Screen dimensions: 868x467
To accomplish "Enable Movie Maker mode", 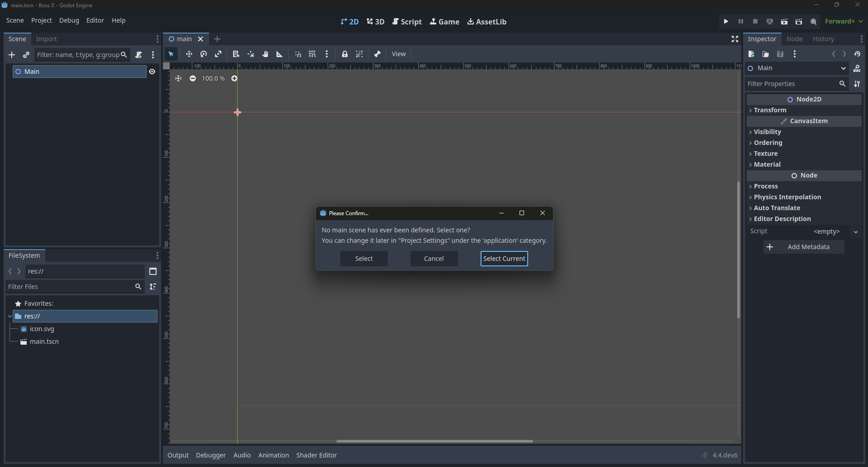I will click(x=813, y=21).
